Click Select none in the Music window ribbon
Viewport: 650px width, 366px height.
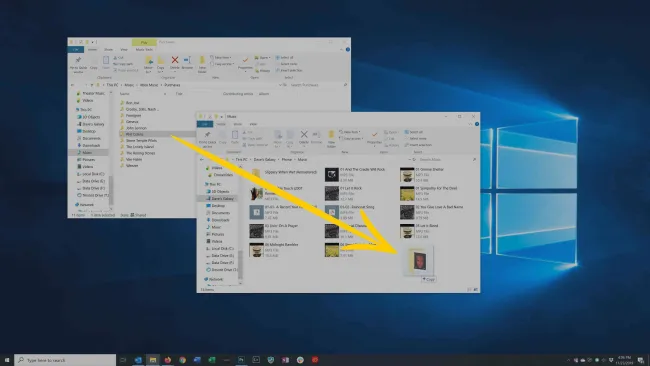pyautogui.click(x=415, y=138)
